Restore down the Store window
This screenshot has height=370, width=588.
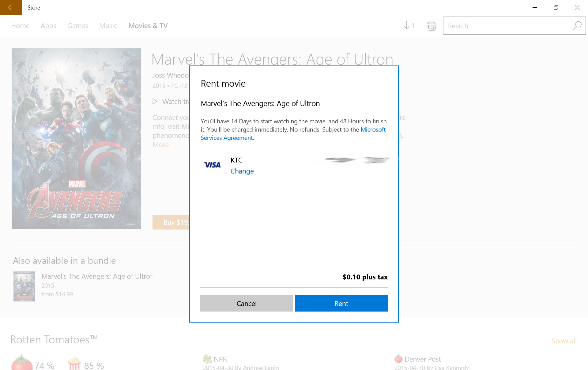click(556, 7)
